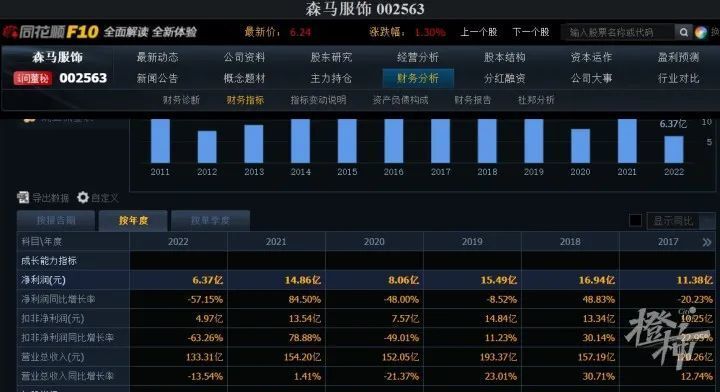Focus the stock code search field
720x392 pixels.
[618, 32]
